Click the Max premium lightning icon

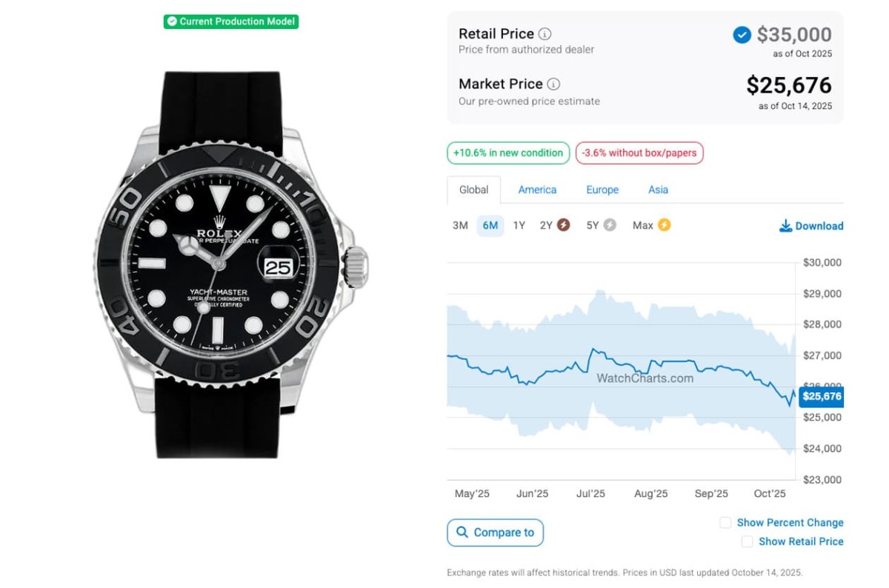[x=664, y=225]
